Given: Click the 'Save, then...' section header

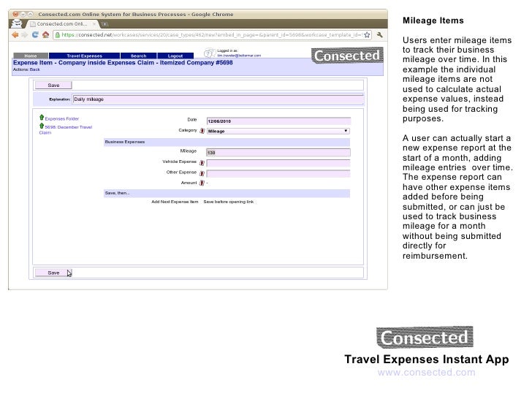Looking at the screenshot, I should pyautogui.click(x=227, y=193).
